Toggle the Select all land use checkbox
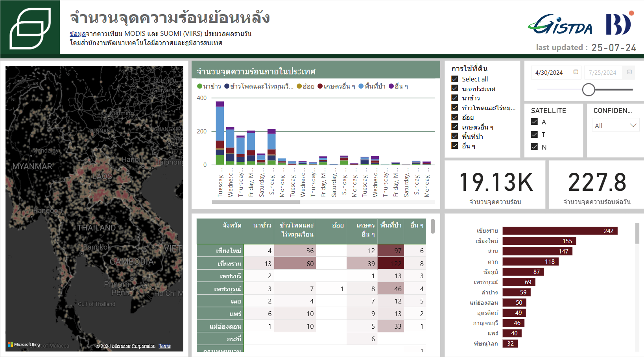644x357 pixels. (x=455, y=79)
